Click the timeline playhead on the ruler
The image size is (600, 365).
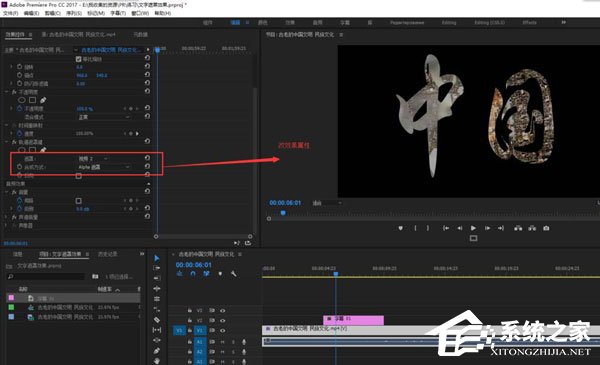pyautogui.click(x=336, y=274)
